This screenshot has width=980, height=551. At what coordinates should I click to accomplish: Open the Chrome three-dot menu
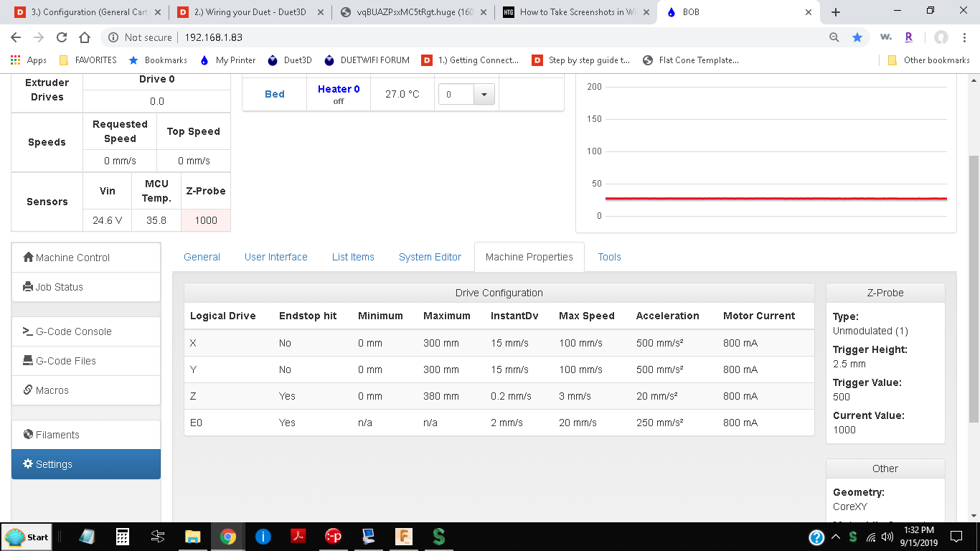[x=964, y=37]
